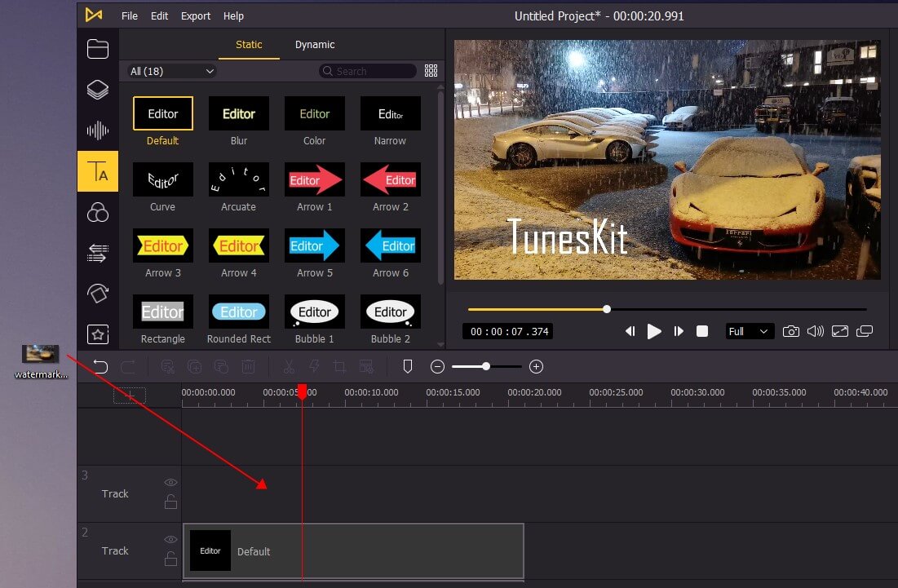Open the layers sidebar panel
The width and height of the screenshot is (898, 588).
pyautogui.click(x=97, y=90)
